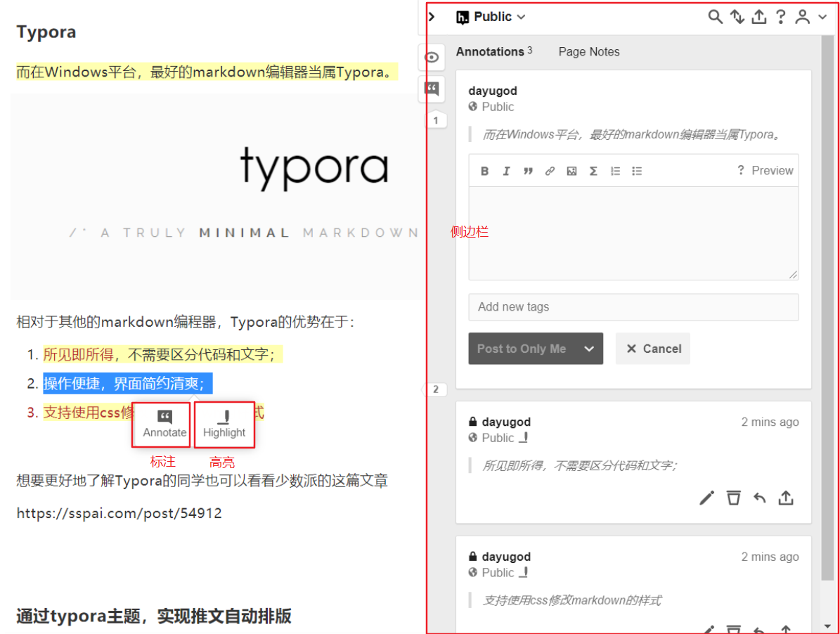Open the help question mark icon in the top bar

[x=780, y=17]
